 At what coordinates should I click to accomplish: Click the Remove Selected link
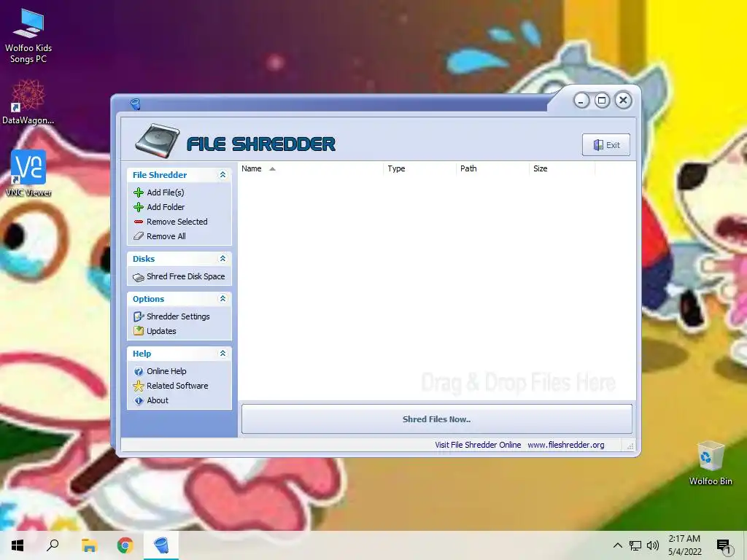[177, 222]
